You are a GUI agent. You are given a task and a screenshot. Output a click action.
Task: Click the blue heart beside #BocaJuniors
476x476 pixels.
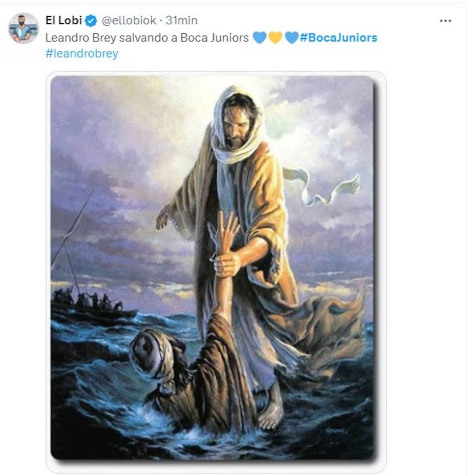(291, 38)
